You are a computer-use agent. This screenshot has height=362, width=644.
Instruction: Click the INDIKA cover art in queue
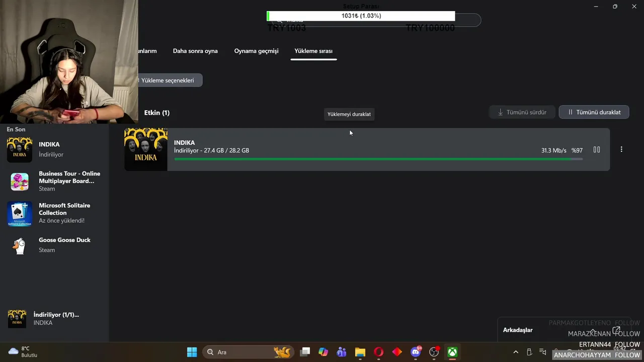tap(146, 149)
